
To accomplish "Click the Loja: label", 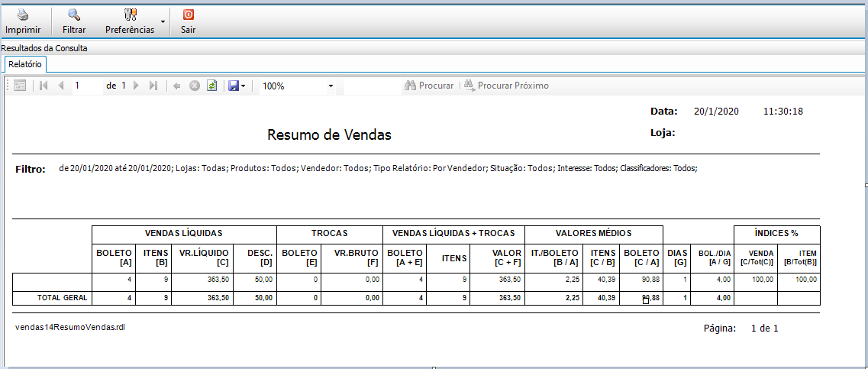I will click(663, 133).
